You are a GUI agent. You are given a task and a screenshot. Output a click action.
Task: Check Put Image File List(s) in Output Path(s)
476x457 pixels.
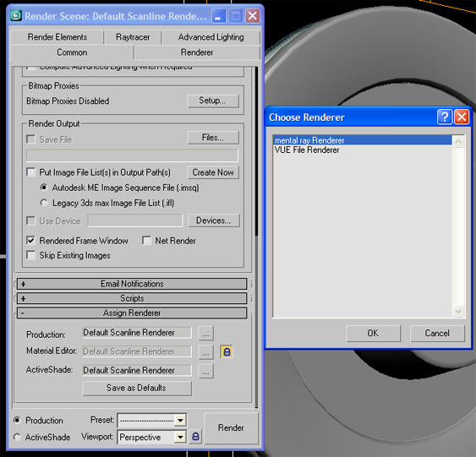click(x=30, y=172)
